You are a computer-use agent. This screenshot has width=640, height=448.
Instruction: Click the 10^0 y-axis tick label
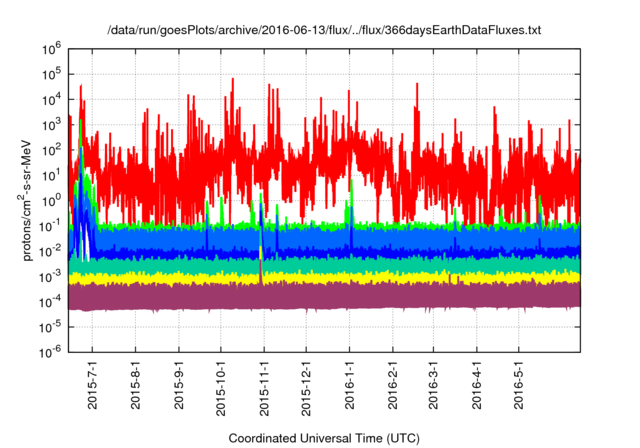point(51,201)
